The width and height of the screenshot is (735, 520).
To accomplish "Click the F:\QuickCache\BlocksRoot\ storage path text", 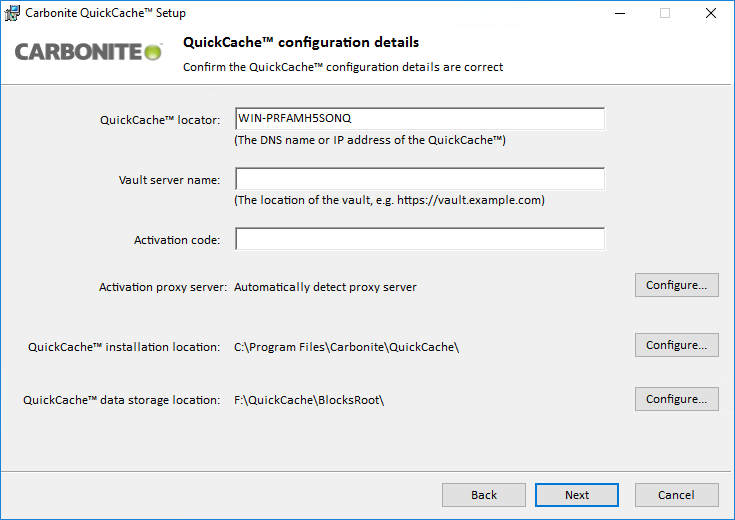I will 309,400.
